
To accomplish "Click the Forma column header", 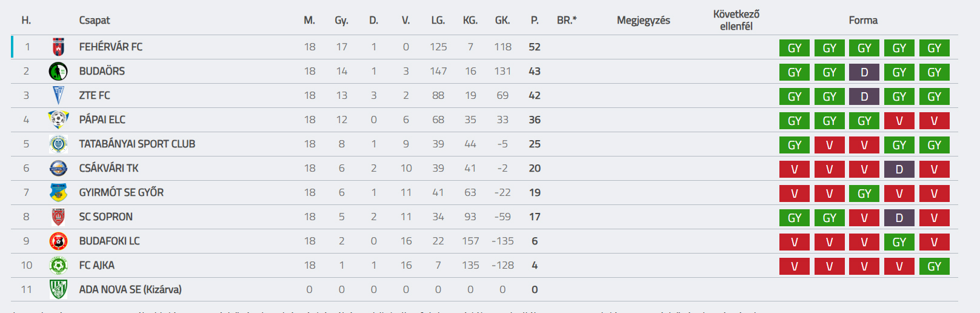I will click(863, 20).
